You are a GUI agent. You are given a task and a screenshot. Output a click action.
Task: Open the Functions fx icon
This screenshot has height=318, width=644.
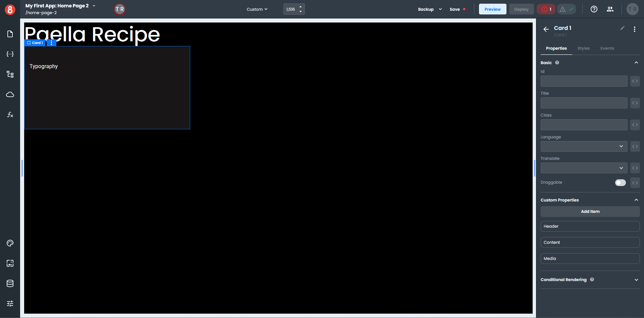click(10, 115)
